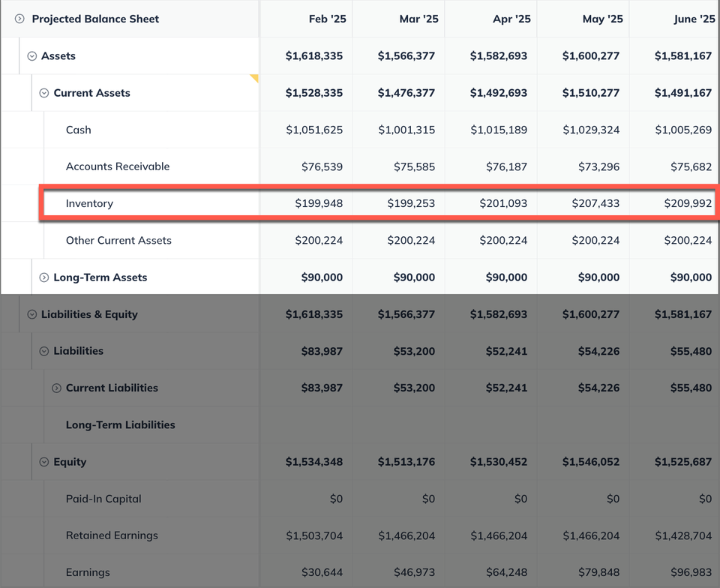Select Inventory value $199,948 for Feb
Image resolution: width=720 pixels, height=588 pixels.
[319, 203]
